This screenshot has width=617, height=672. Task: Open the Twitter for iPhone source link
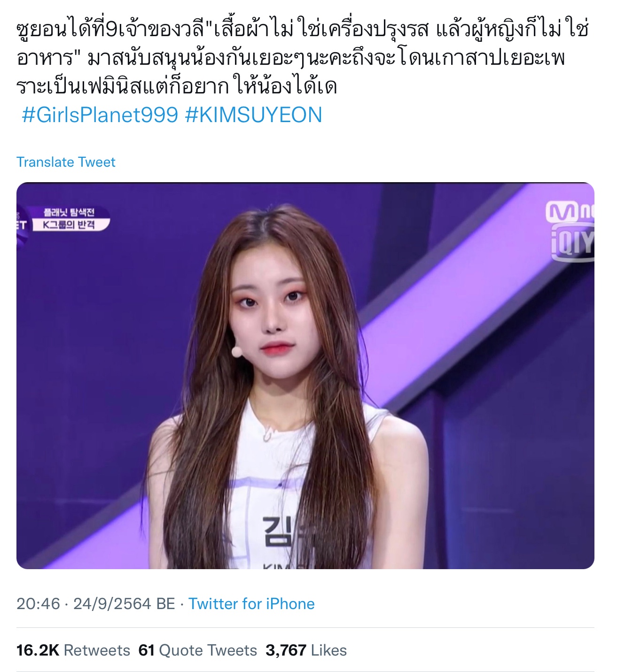251,603
